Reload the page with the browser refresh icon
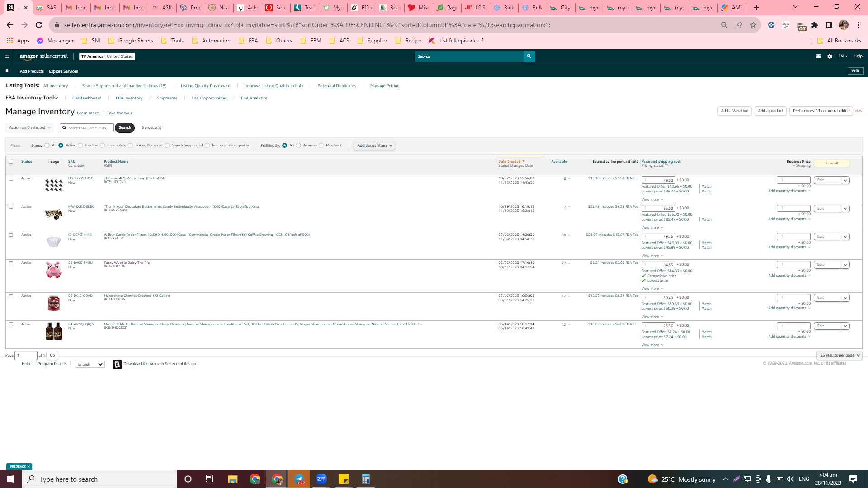This screenshot has width=868, height=488. (x=39, y=25)
